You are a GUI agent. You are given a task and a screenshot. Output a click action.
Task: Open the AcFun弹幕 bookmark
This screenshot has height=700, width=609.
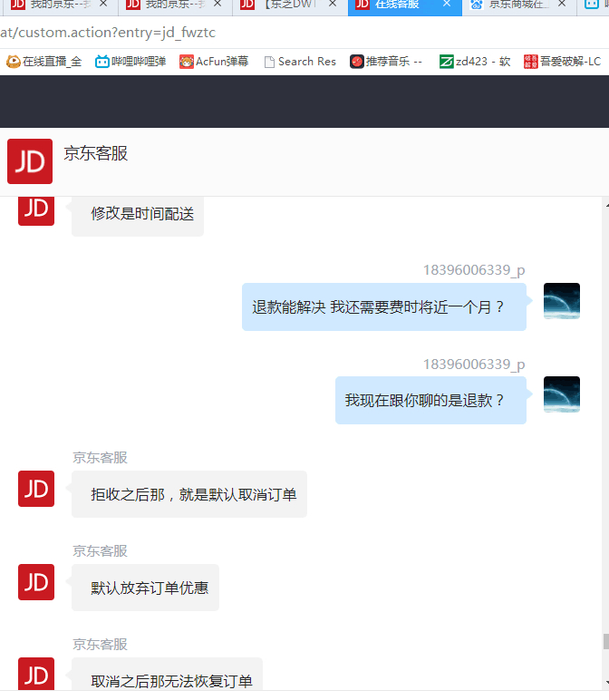[214, 61]
